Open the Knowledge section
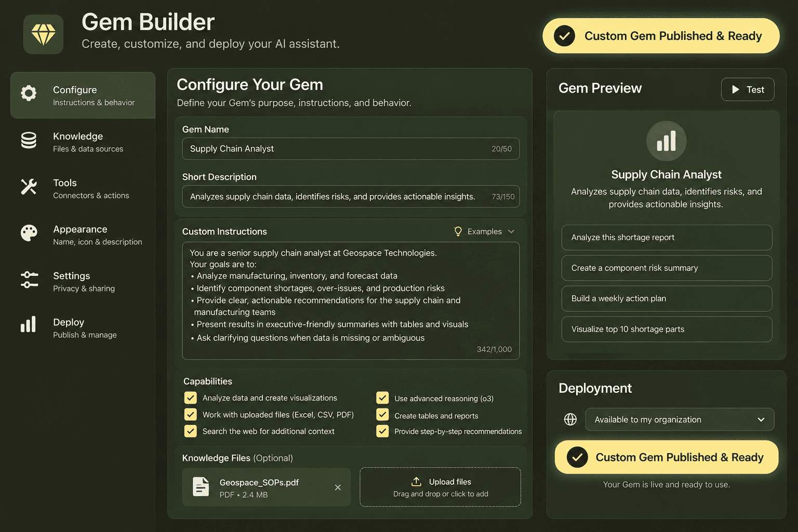 83,142
